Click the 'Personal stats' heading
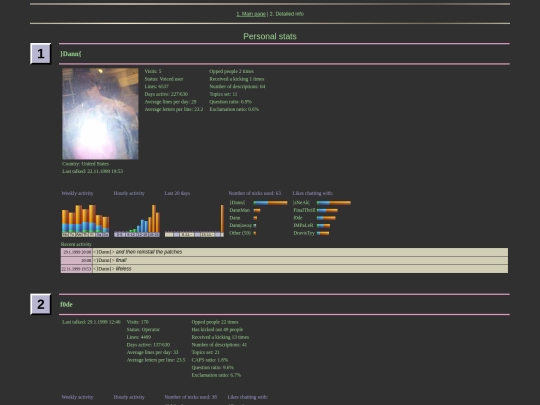540x405 pixels. coord(270,36)
